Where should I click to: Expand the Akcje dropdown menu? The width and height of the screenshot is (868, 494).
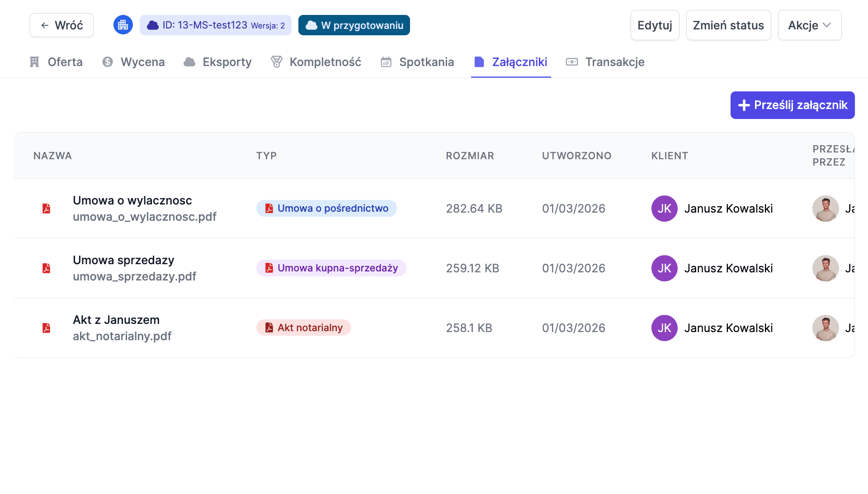click(x=809, y=25)
